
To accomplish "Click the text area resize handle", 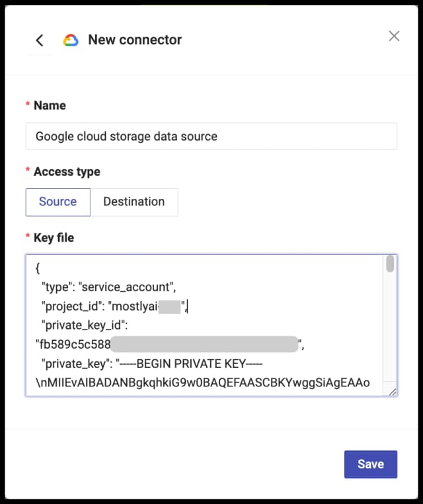I will [393, 392].
